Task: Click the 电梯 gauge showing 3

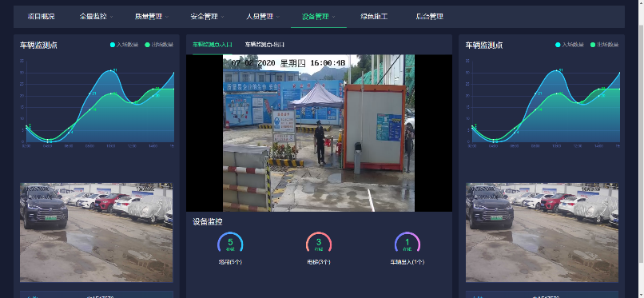Action: [x=319, y=243]
